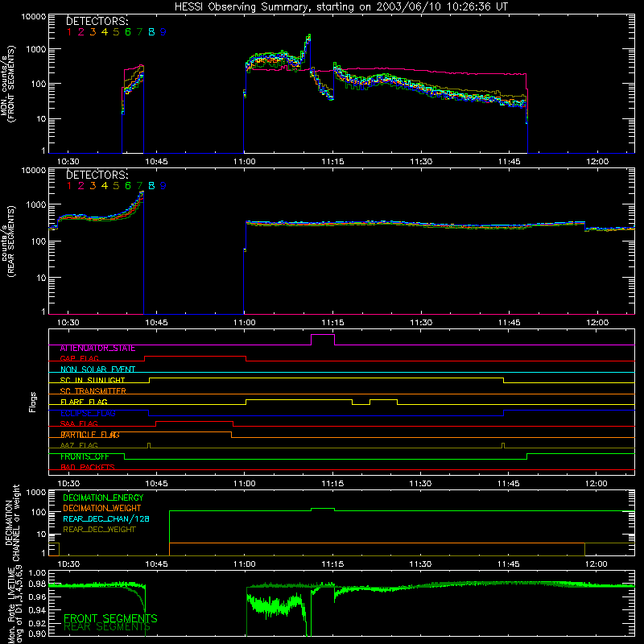Click the SC_IN_SUNLIGHT flag label
644x644 pixels.
tap(93, 380)
